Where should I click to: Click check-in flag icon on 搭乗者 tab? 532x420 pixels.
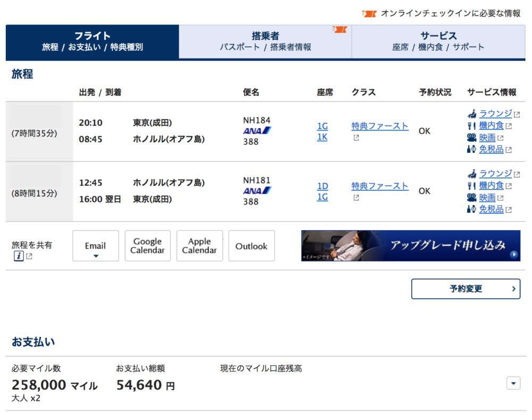[339, 29]
